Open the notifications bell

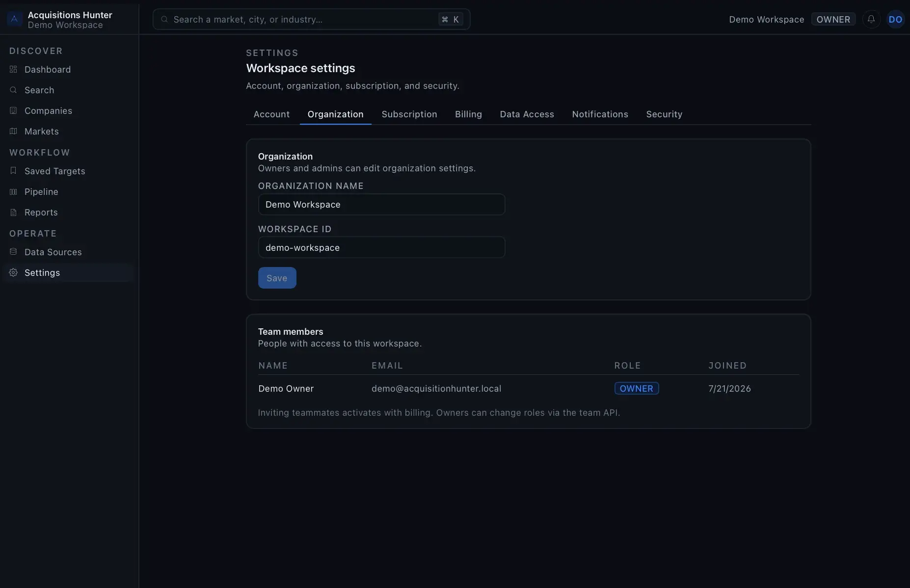tap(871, 19)
